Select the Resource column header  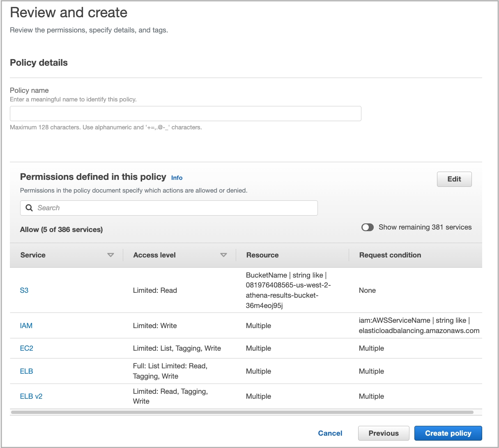click(x=262, y=255)
